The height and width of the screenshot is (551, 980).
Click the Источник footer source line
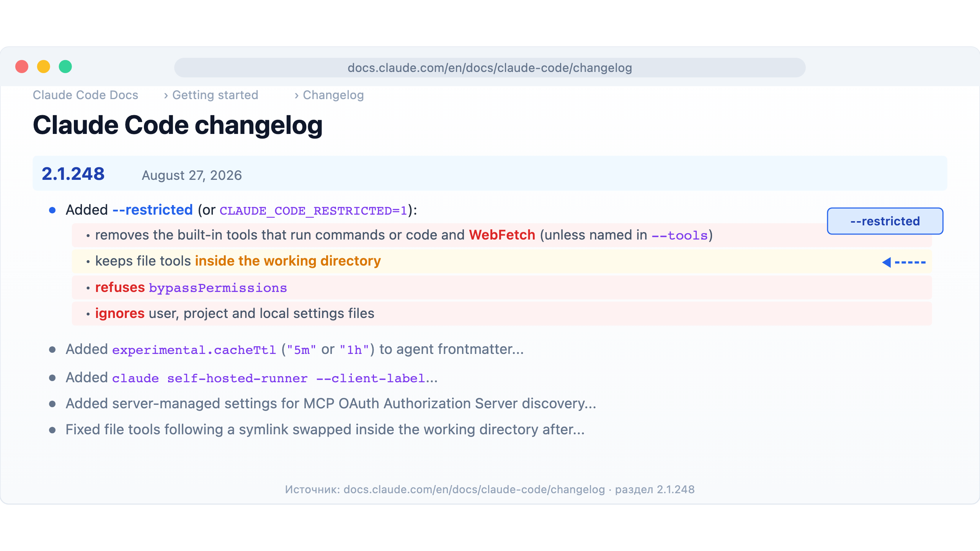pos(490,489)
